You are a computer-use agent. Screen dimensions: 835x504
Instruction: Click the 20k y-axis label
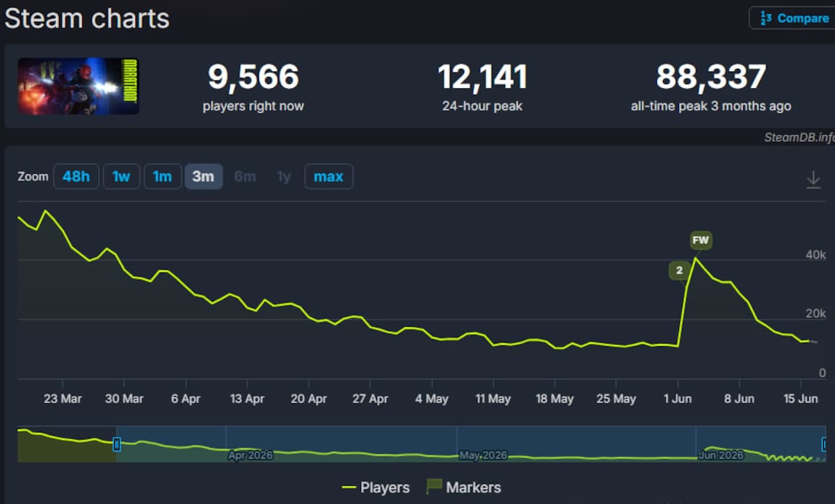pos(816,314)
